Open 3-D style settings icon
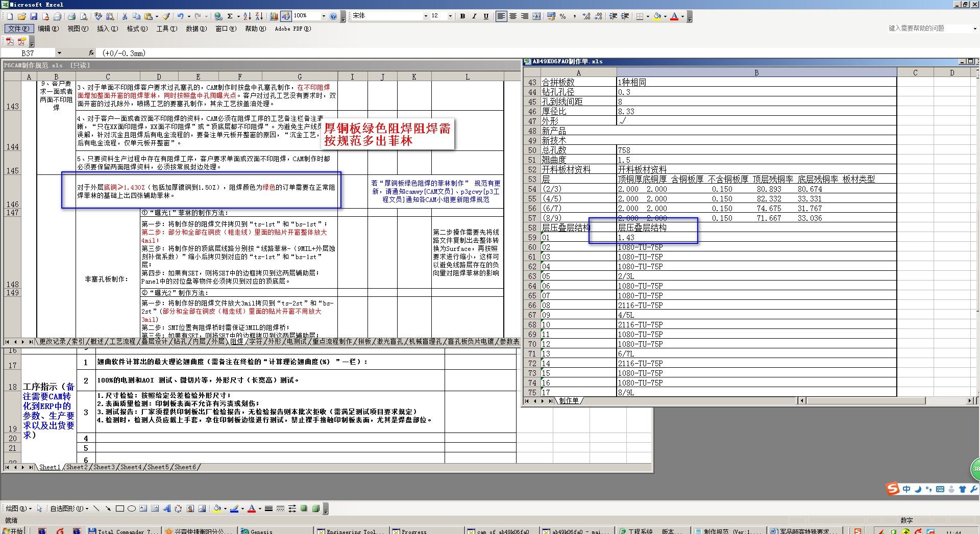The width and height of the screenshot is (980, 534). coord(315,508)
